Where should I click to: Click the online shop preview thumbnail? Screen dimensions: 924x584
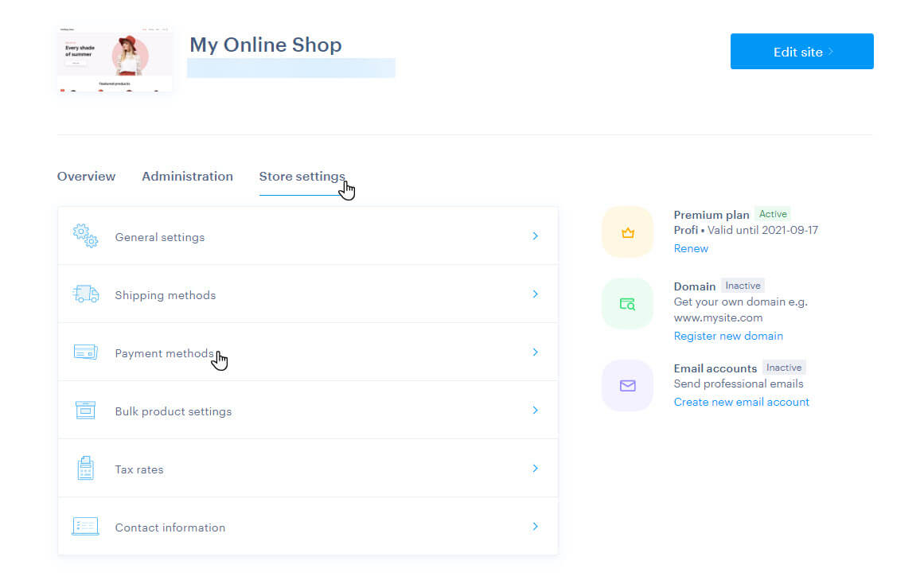click(x=114, y=57)
